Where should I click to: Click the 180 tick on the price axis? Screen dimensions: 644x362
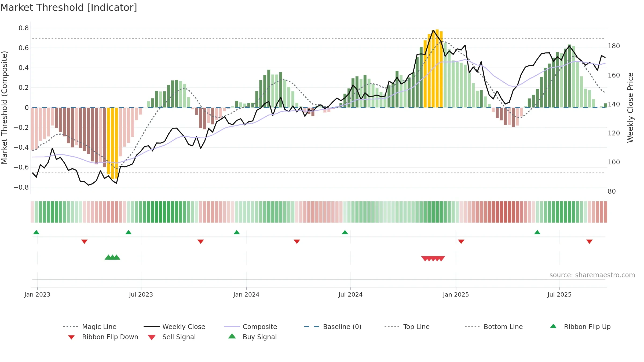pyautogui.click(x=614, y=46)
